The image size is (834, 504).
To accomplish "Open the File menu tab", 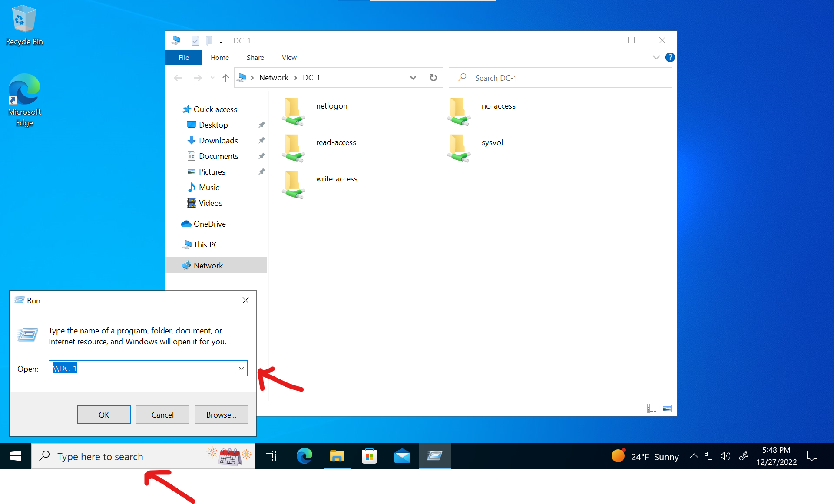I will point(184,57).
